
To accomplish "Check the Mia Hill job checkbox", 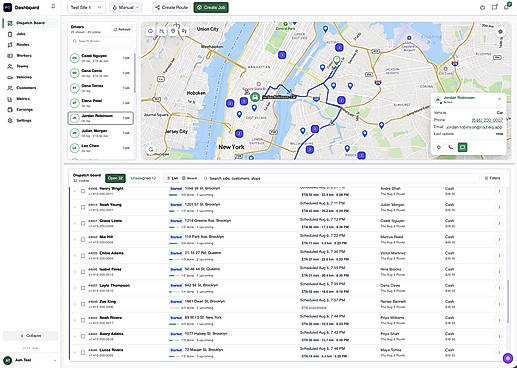I will coord(83,239).
